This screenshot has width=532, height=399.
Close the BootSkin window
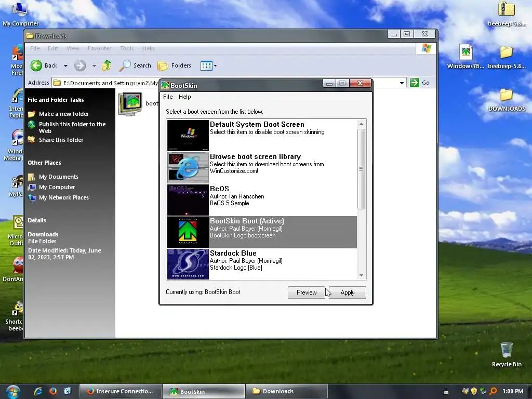[360, 83]
